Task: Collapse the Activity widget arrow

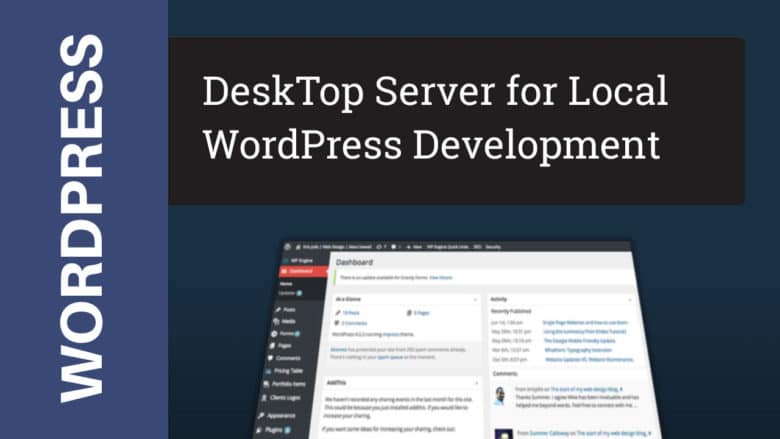Action: (x=630, y=300)
